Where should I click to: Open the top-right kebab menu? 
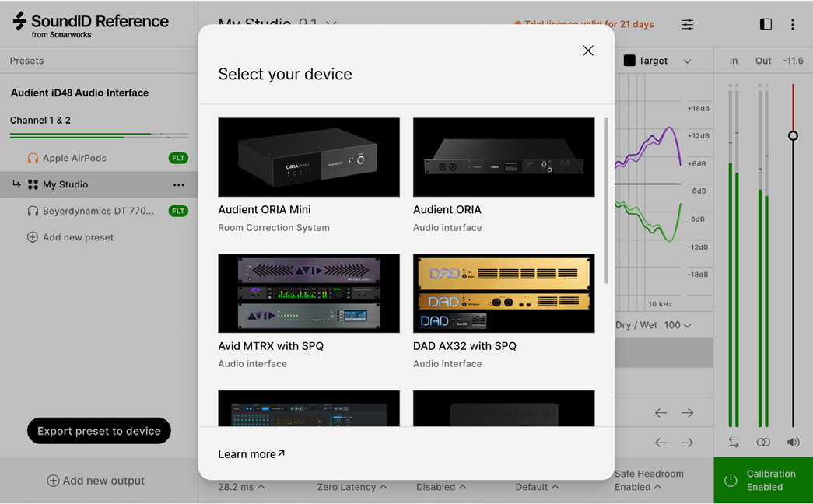click(792, 24)
